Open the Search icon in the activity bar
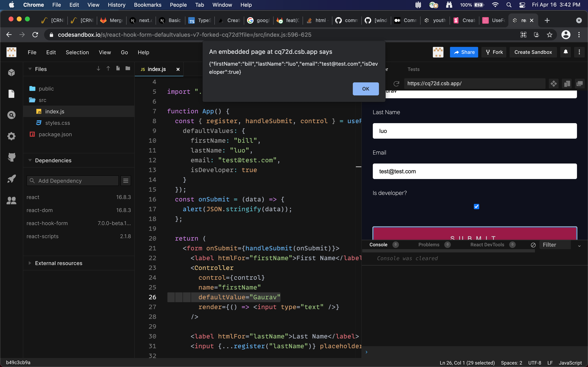588x367 pixels. click(x=11, y=115)
